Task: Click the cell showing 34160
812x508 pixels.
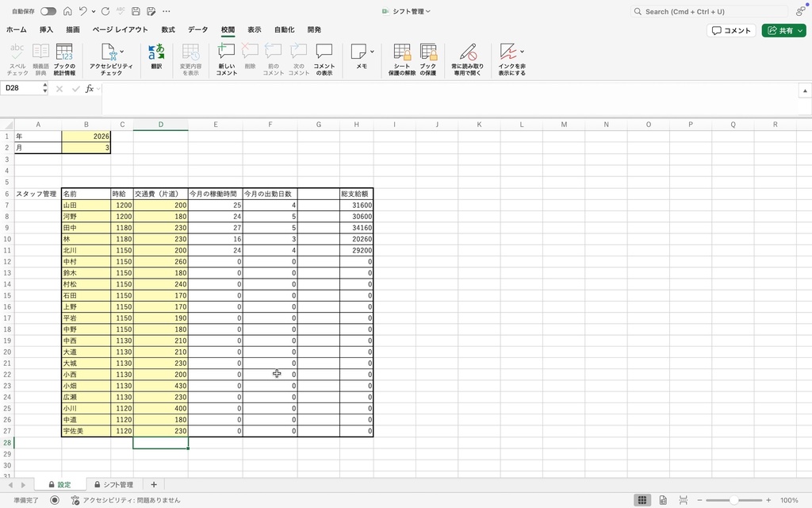Action: (356, 228)
